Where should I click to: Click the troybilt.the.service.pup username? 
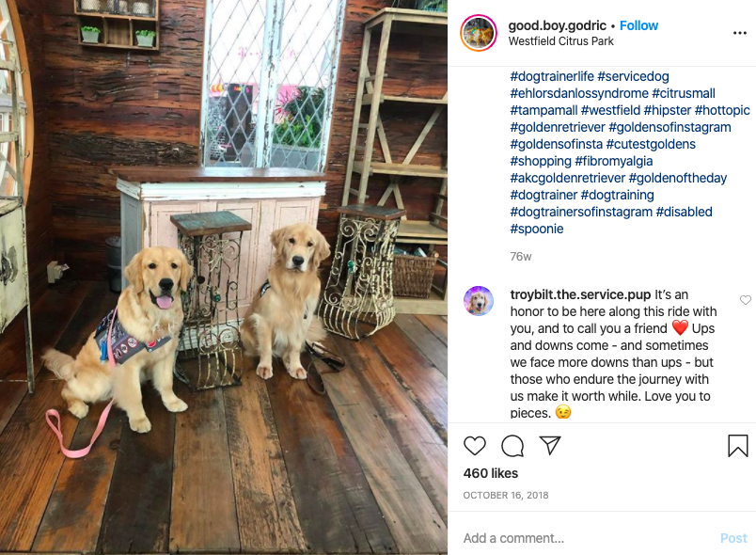pos(580,294)
